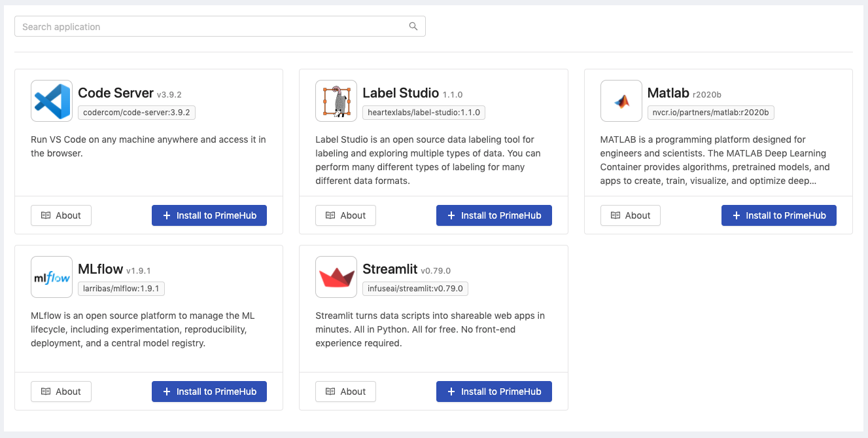Click the Matlab title text

click(x=668, y=93)
